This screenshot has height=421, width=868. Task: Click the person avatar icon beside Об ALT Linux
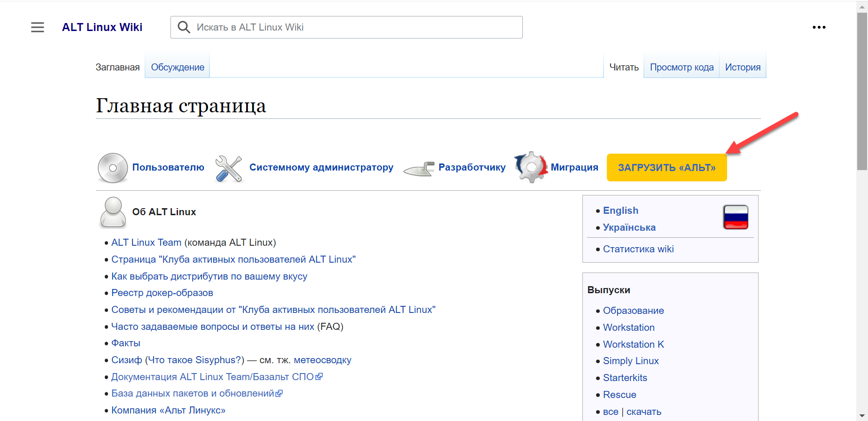pyautogui.click(x=113, y=212)
